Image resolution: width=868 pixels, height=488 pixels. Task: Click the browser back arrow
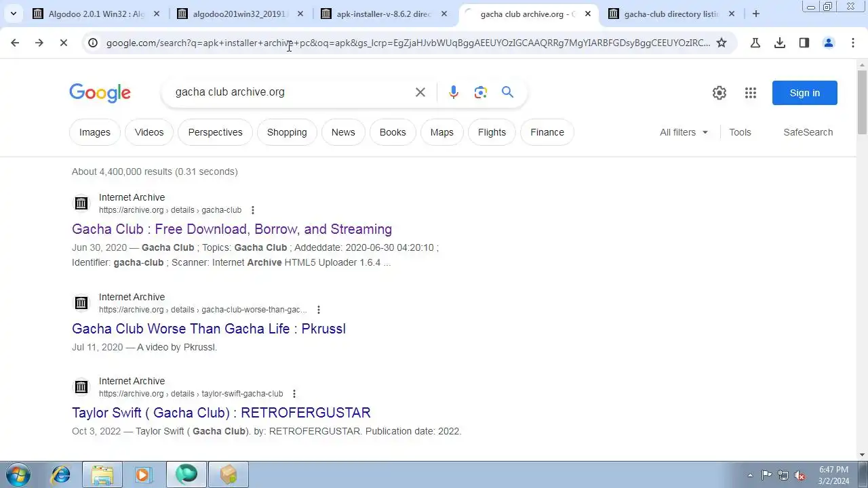point(15,43)
